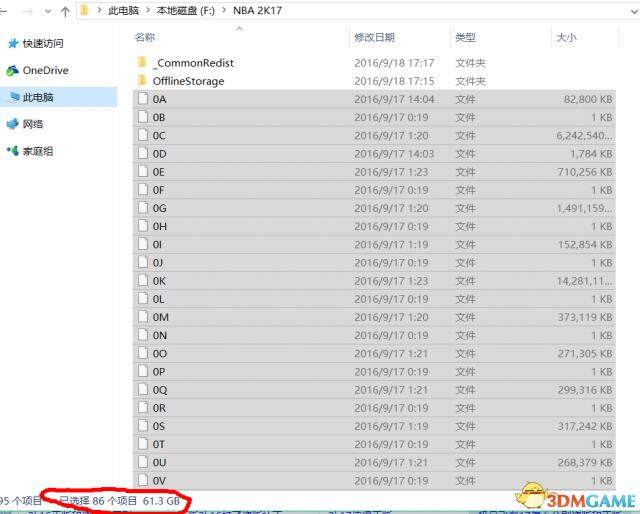Open 快速访问 in the navigation pane

(43, 43)
